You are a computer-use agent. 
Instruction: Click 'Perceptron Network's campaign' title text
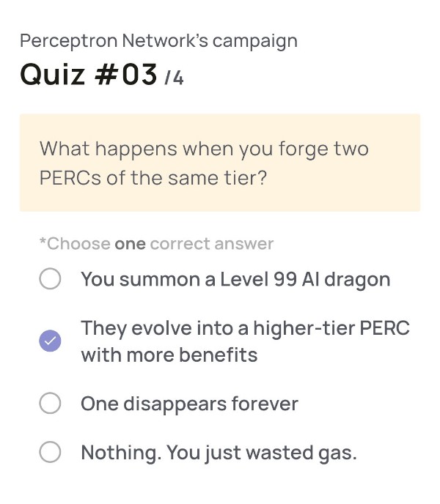(x=158, y=41)
